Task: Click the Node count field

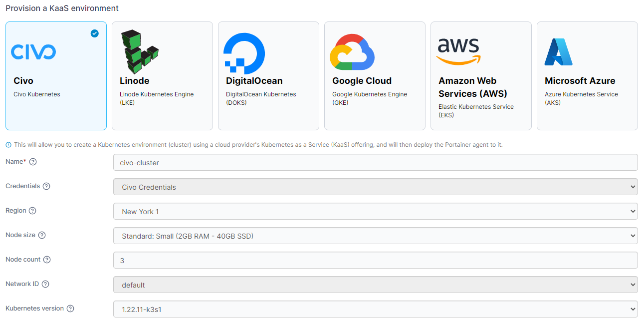Action: click(x=374, y=260)
